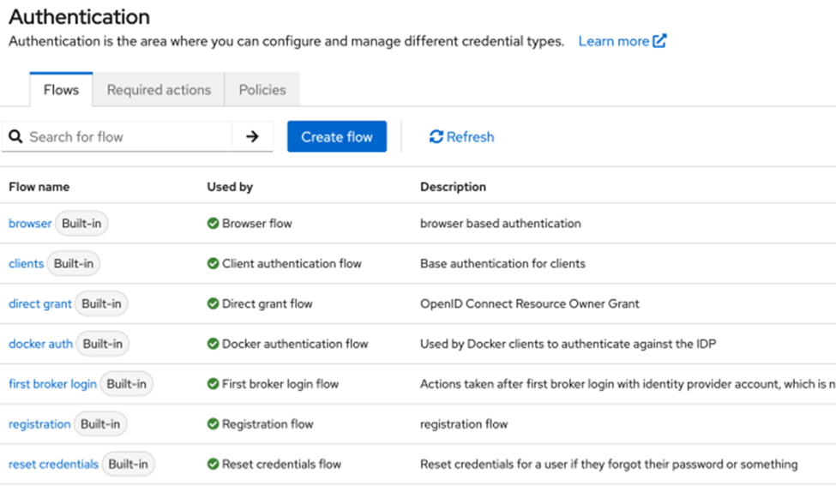
Task: Click green check icon next to Docker authentication flow
Action: pyautogui.click(x=214, y=344)
